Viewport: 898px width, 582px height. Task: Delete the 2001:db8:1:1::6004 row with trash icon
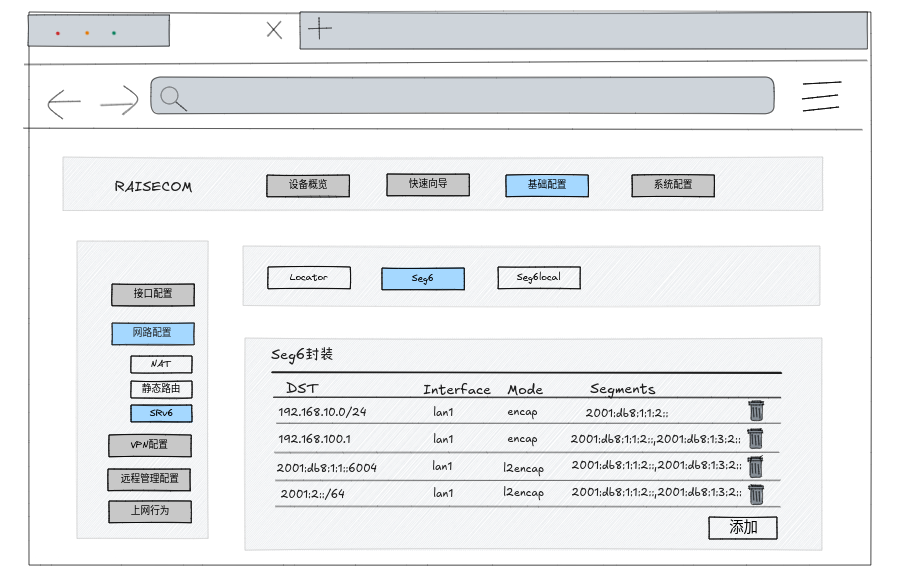[x=755, y=466]
